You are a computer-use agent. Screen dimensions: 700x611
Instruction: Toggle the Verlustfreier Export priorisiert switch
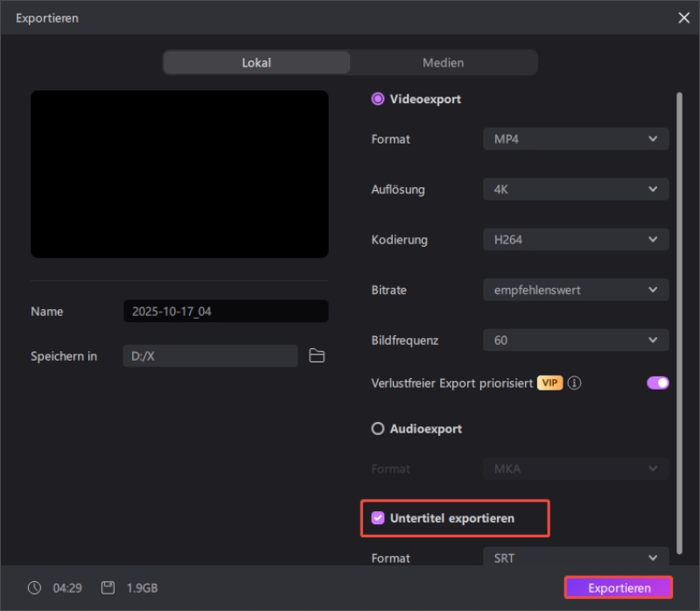click(x=657, y=383)
